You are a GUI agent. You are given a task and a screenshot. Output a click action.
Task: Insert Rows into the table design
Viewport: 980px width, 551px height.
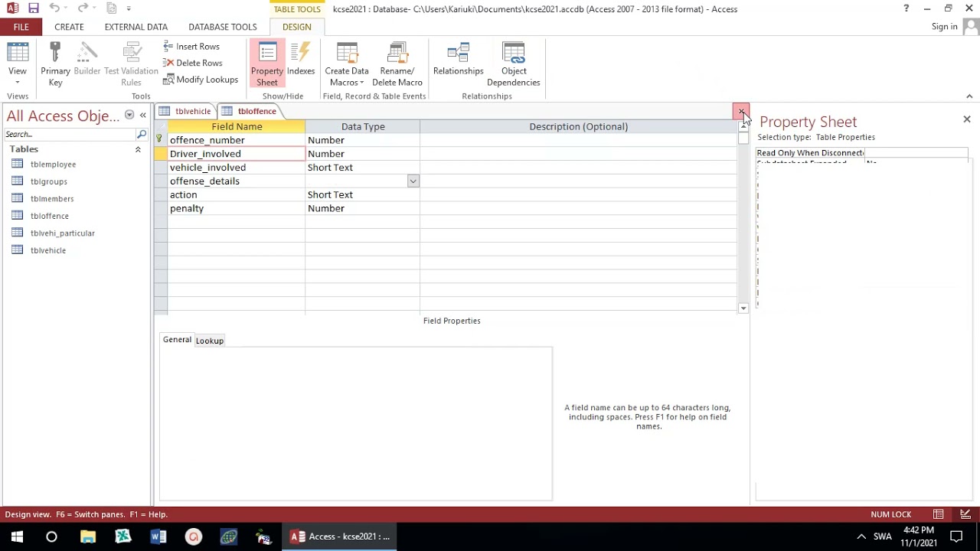191,47
